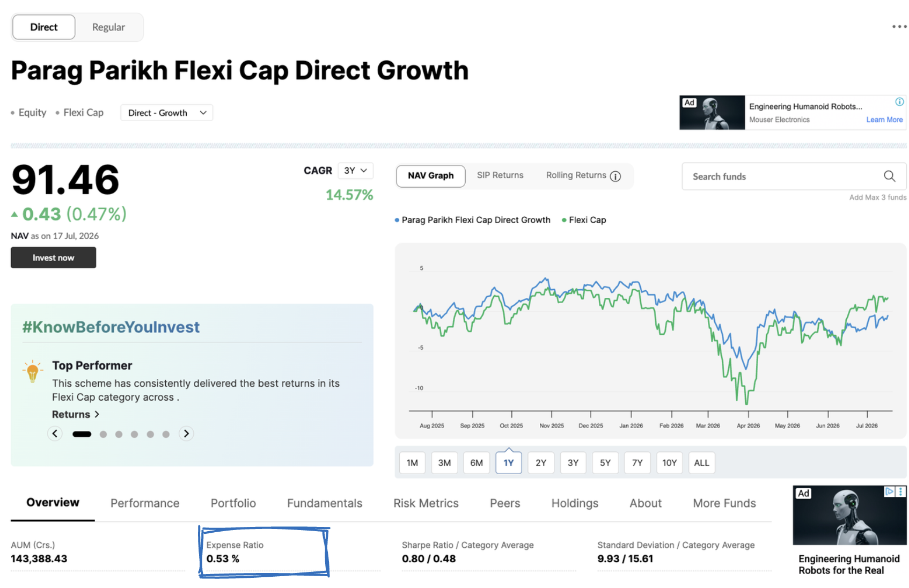Select SIP Returns view

pyautogui.click(x=500, y=175)
